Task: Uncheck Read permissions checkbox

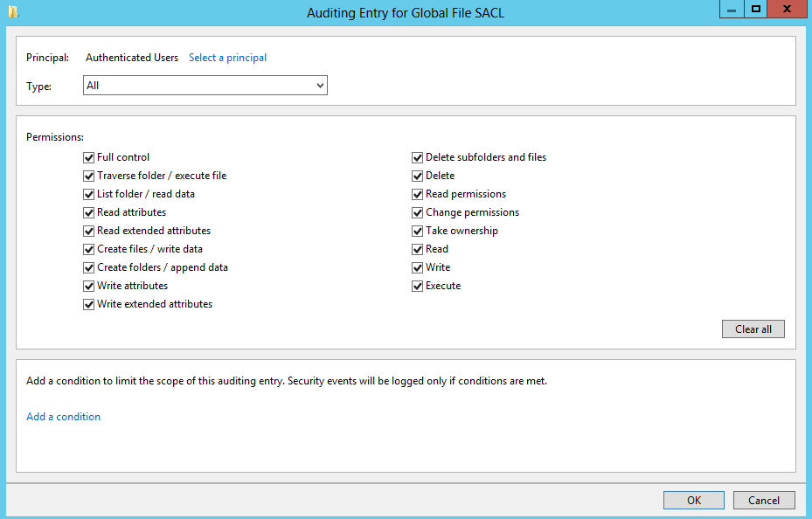Action: [418, 194]
